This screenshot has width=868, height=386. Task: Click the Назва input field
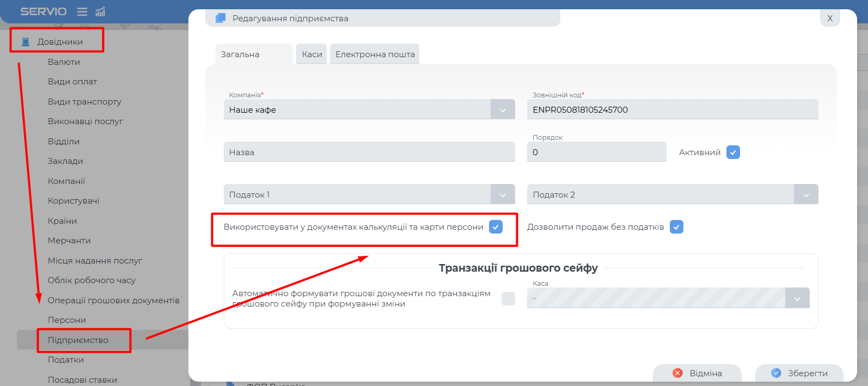[369, 152]
